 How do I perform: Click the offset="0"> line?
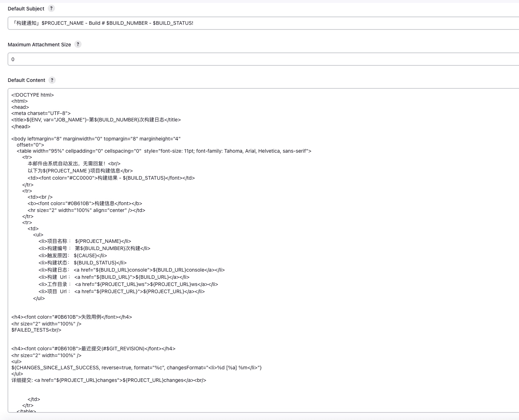pyautogui.click(x=31, y=145)
